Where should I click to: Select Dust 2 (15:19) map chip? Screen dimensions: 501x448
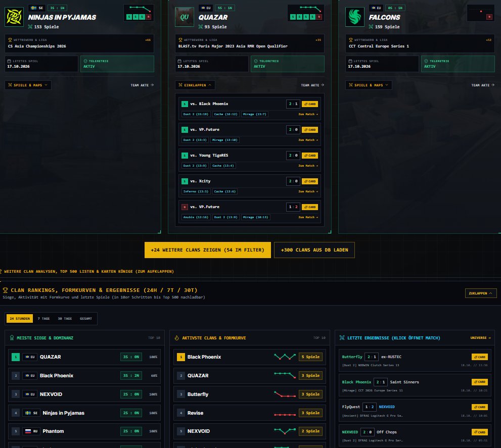(x=196, y=114)
